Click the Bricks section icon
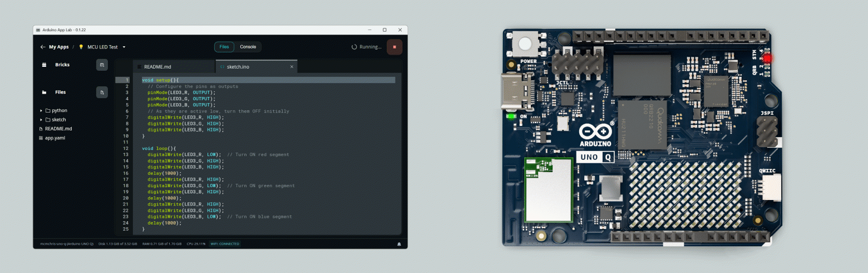This screenshot has width=868, height=273. [x=44, y=65]
